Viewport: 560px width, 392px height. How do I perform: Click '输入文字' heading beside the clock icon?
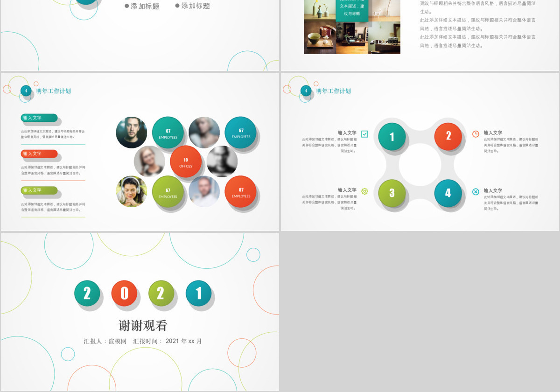coord(493,133)
